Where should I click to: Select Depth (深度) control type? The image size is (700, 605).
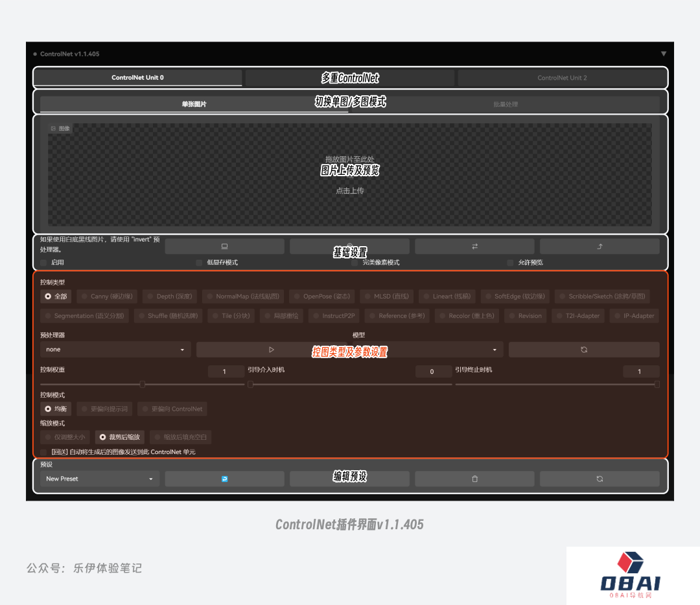(170, 296)
